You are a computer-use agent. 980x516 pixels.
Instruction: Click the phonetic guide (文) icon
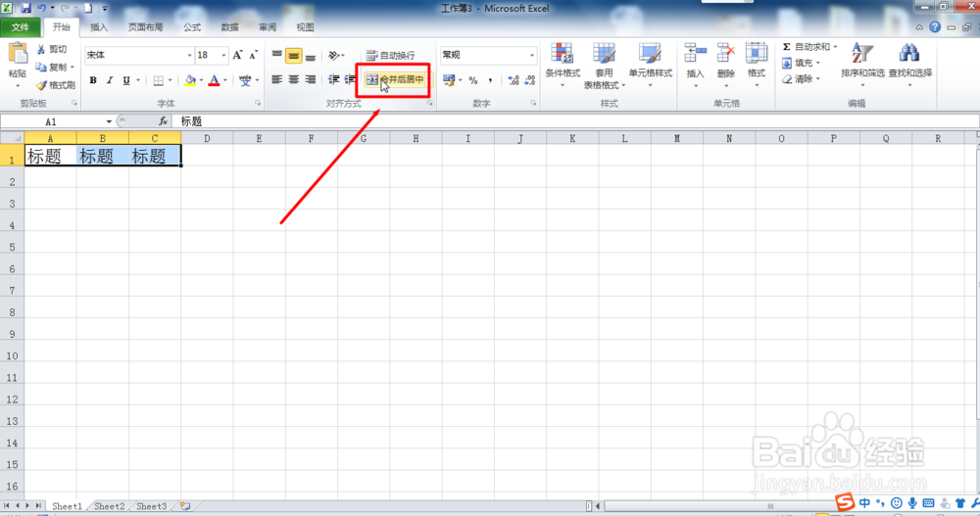[245, 80]
